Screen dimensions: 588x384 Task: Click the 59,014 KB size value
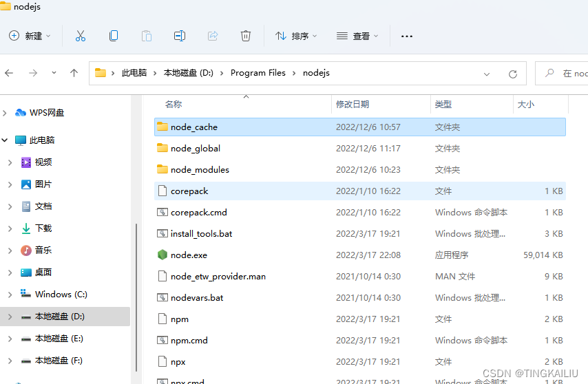(x=543, y=255)
